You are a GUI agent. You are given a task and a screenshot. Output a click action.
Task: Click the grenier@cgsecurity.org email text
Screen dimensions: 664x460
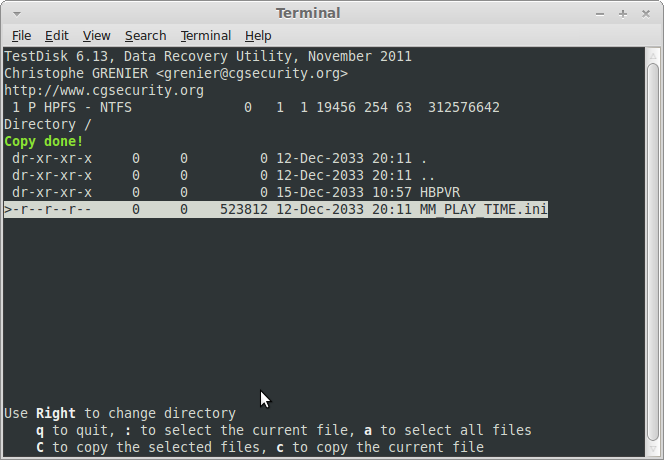point(252,74)
